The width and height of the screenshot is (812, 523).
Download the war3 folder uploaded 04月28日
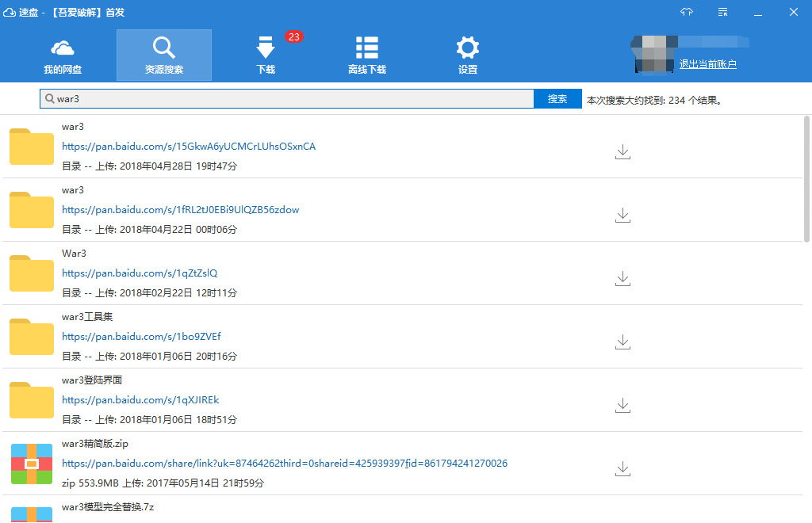622,151
